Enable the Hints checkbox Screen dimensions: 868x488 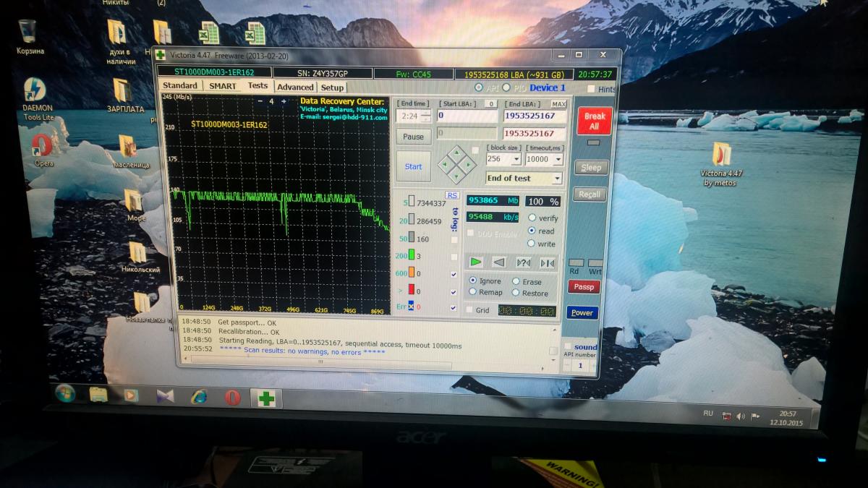(592, 90)
